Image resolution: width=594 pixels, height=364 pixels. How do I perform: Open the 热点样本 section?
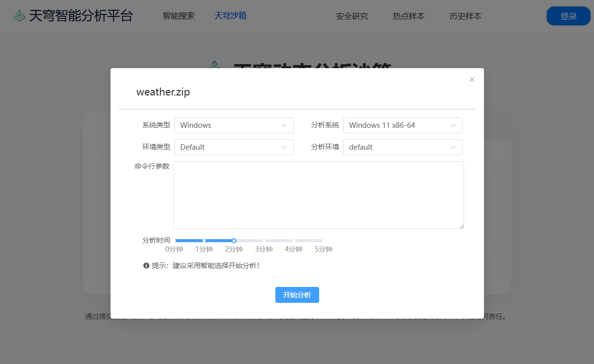408,16
